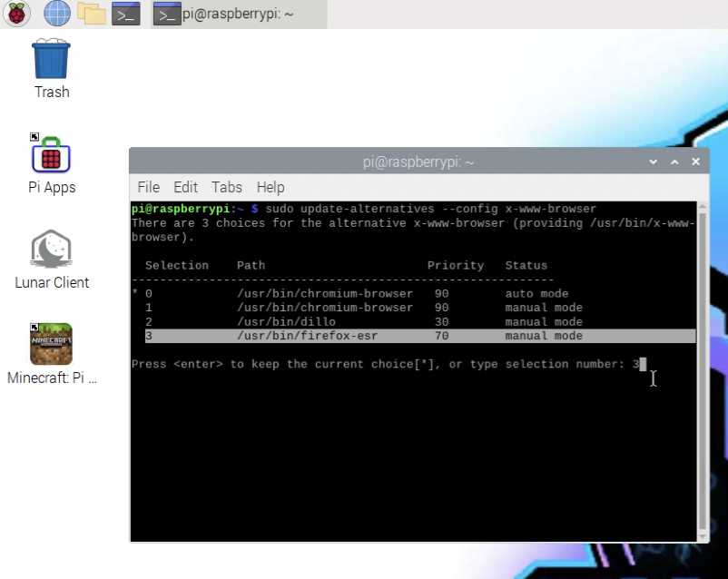Click selection 1 chromium-browser path
728x579 pixels.
click(325, 308)
